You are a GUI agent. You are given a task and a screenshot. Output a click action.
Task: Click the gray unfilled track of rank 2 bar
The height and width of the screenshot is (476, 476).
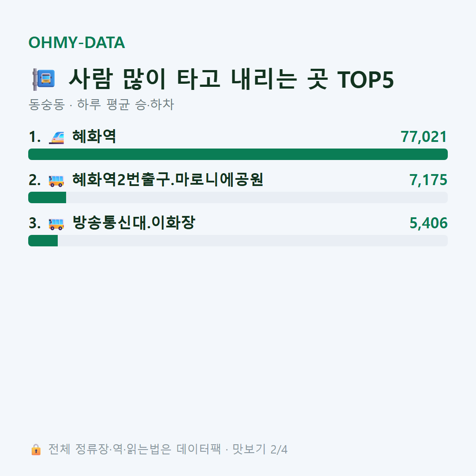click(x=257, y=197)
